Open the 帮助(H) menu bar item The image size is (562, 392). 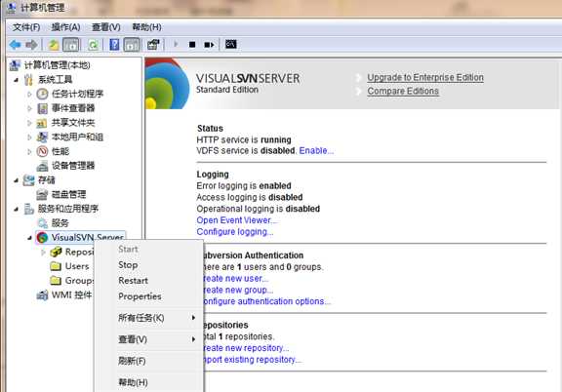pos(146,27)
